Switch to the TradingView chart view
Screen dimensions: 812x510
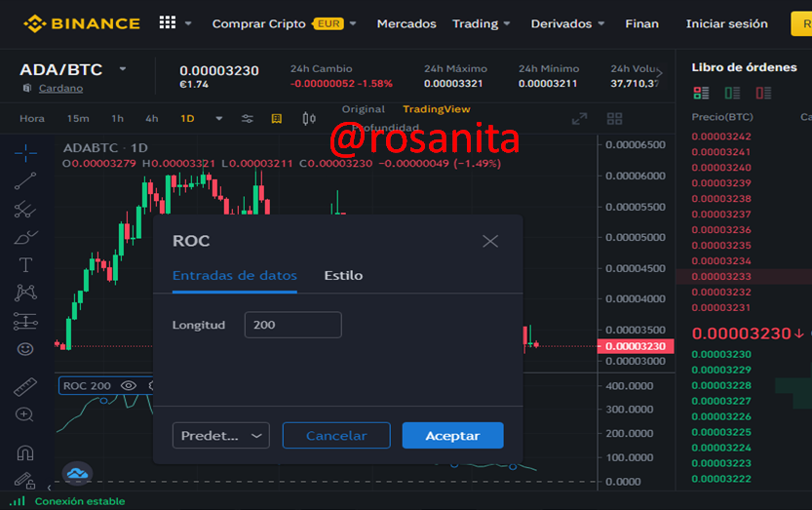coord(437,109)
